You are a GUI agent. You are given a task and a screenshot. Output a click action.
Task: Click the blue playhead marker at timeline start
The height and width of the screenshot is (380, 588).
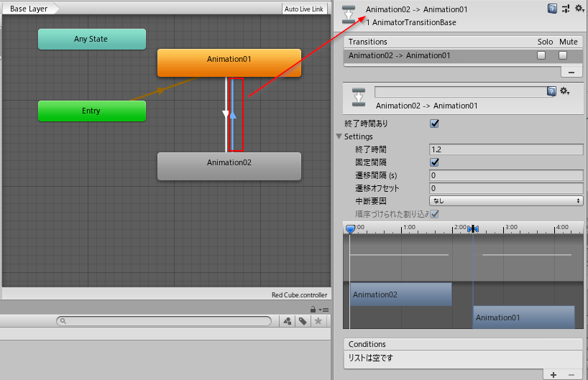(x=350, y=229)
